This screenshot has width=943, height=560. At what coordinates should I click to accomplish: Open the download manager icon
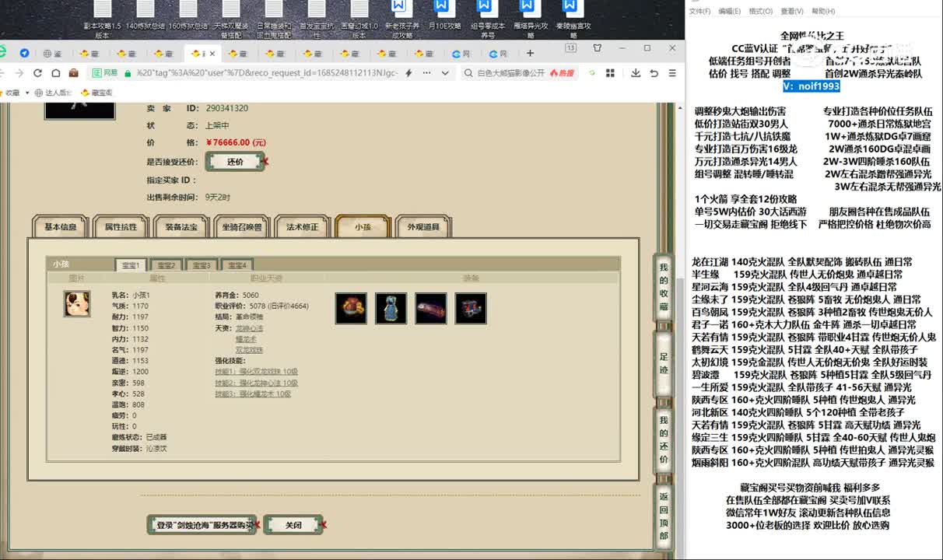pos(636,72)
